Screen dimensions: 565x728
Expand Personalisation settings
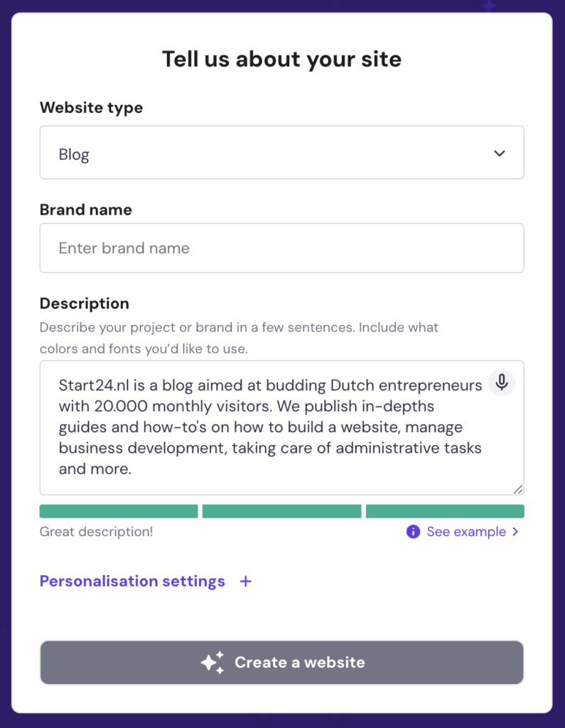click(132, 582)
